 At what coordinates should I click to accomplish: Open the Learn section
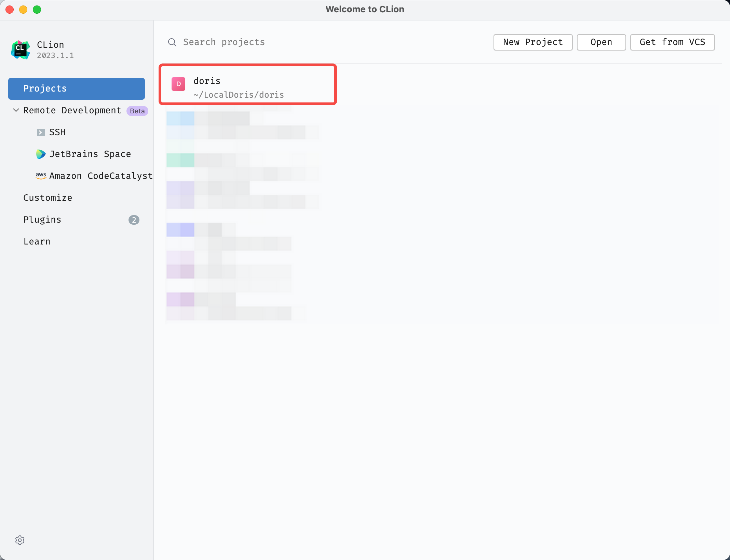click(37, 241)
